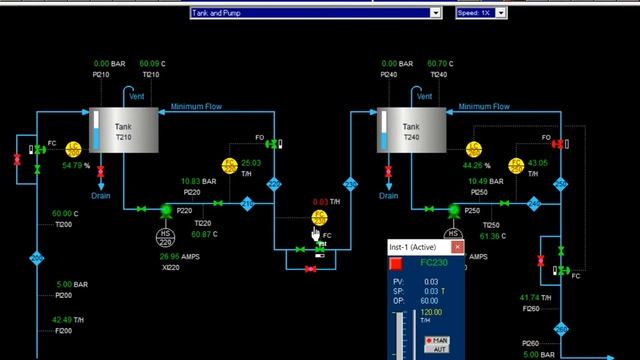640x360 pixels.
Task: Click the 120.00 T/H range value in faceplate
Action: pos(431,312)
